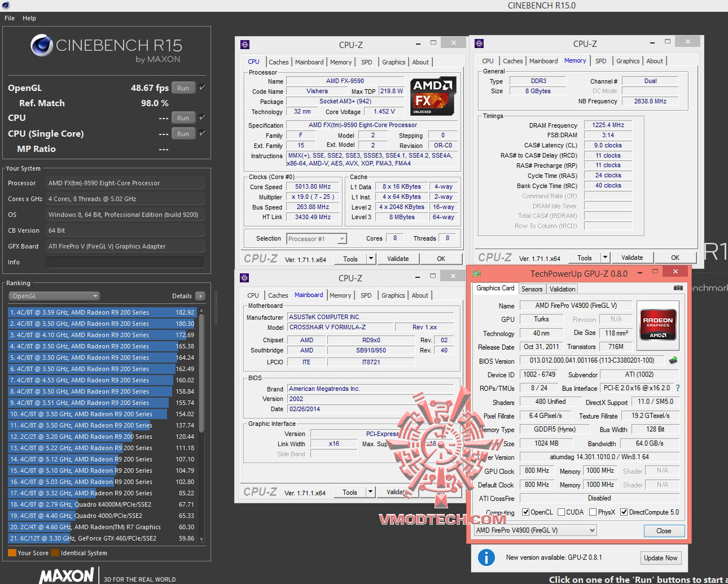
Task: Open the Graphics tab in CPU-Z Mainboard window
Action: click(x=393, y=295)
